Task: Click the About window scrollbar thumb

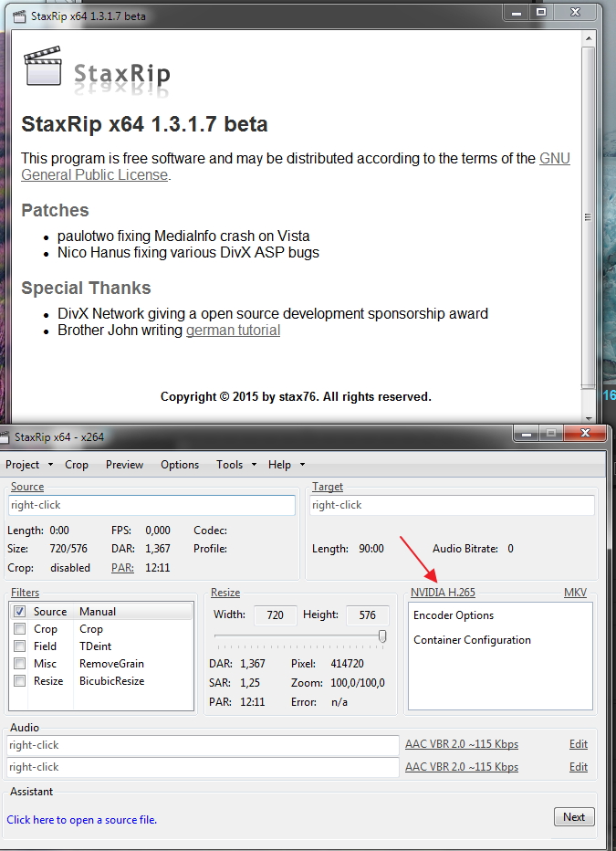Action: coord(589,217)
